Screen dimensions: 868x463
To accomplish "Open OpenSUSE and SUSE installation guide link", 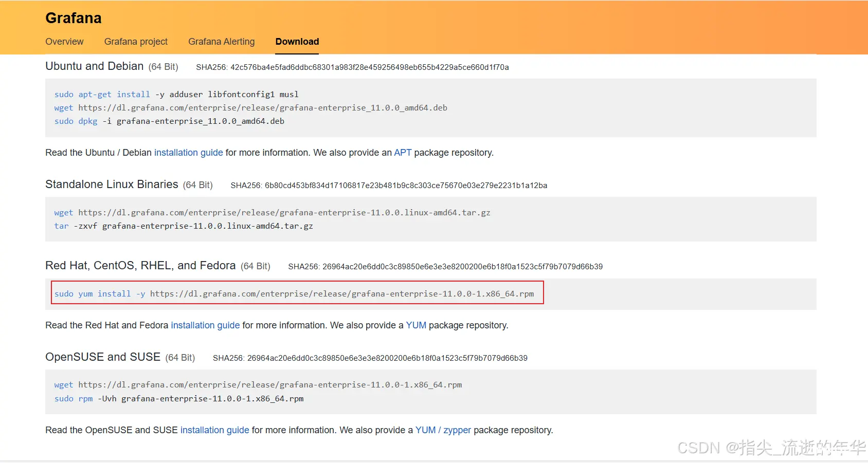I will pos(215,430).
